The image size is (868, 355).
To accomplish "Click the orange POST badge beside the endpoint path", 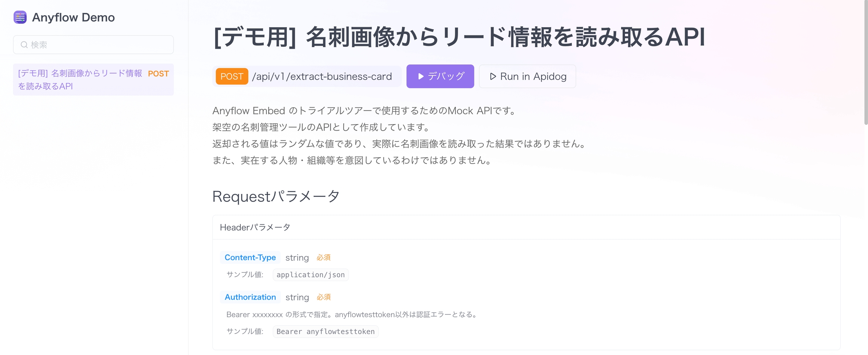I will (231, 77).
